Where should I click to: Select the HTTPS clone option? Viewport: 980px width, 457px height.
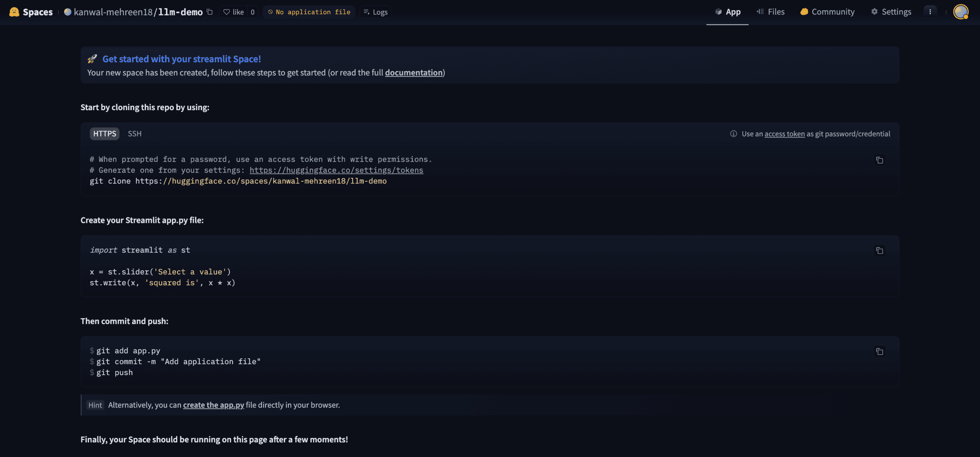(105, 133)
